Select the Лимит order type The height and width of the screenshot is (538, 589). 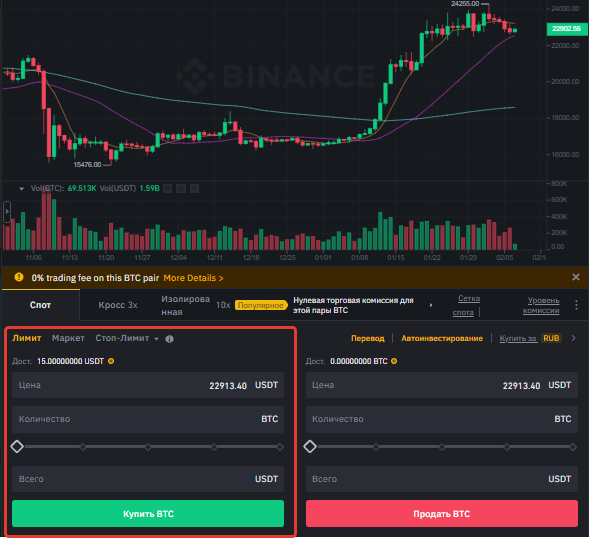pos(27,338)
